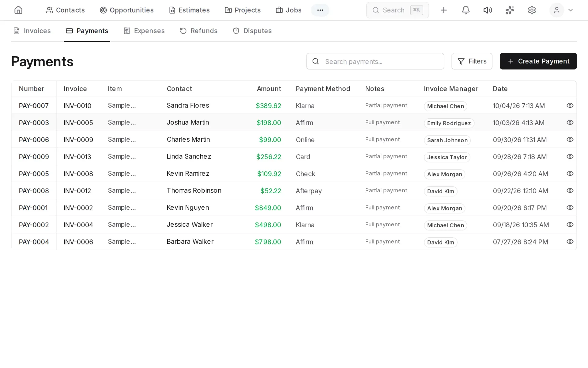This screenshot has width=588, height=368.
Task: Click the Emily Rodriguez manager tag
Action: click(449, 123)
